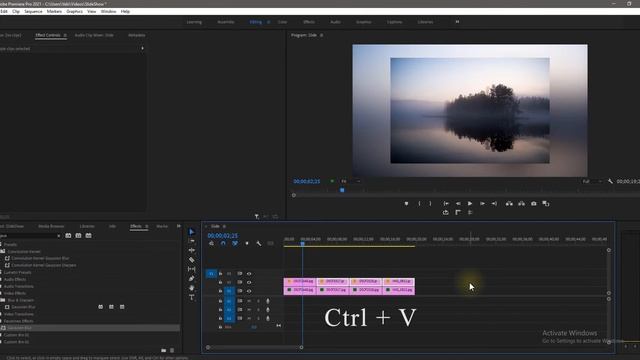
Task: Filter Effects by Accelerated Effects
Action: 68,236
